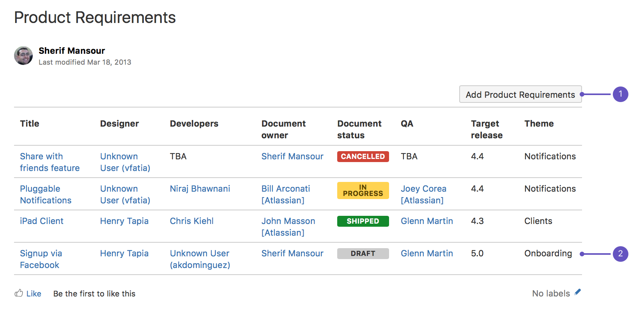Open developer Chris Kiehl's profile
Image resolution: width=644 pixels, height=321 pixels.
coord(192,221)
